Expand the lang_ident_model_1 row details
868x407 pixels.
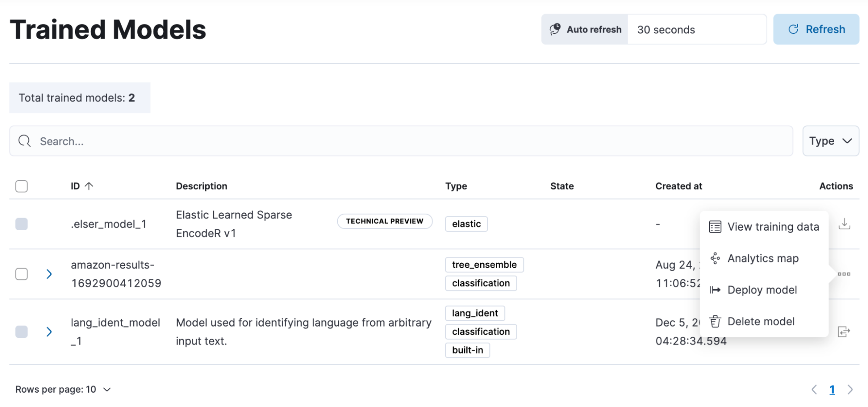[49, 332]
